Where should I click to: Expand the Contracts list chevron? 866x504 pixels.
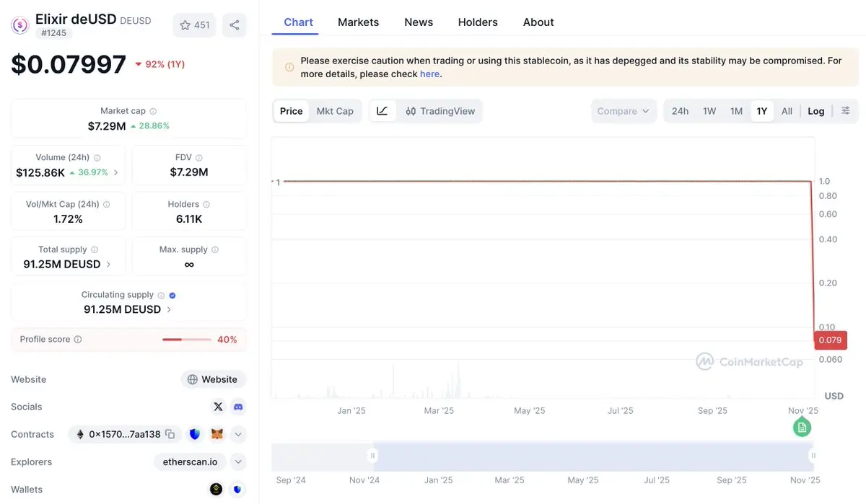click(x=238, y=434)
